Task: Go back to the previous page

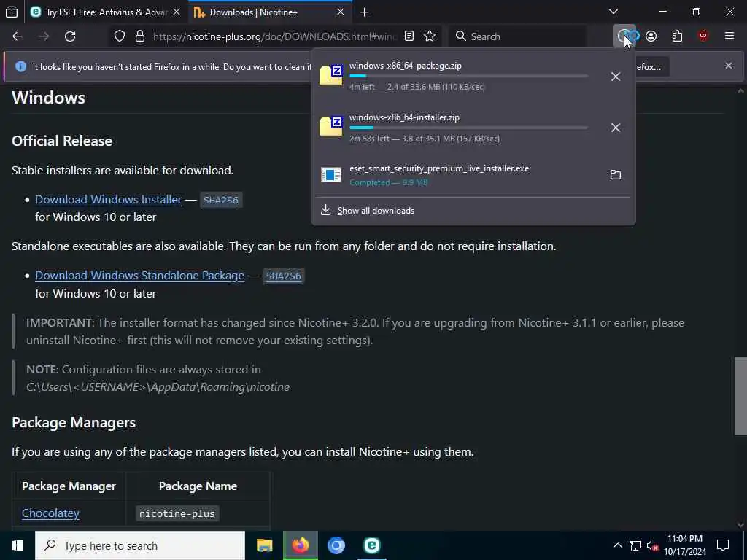Action: click(x=18, y=36)
